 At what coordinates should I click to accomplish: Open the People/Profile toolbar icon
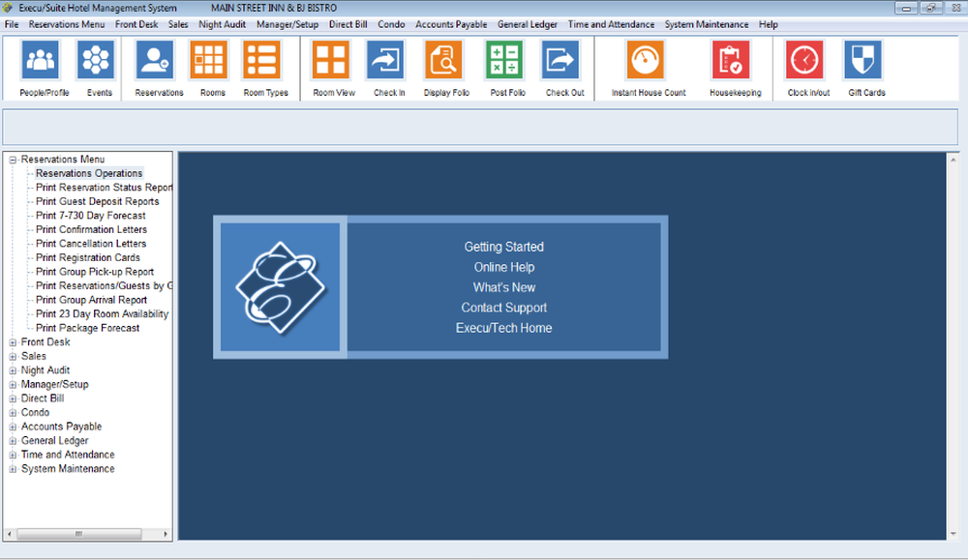tap(41, 60)
